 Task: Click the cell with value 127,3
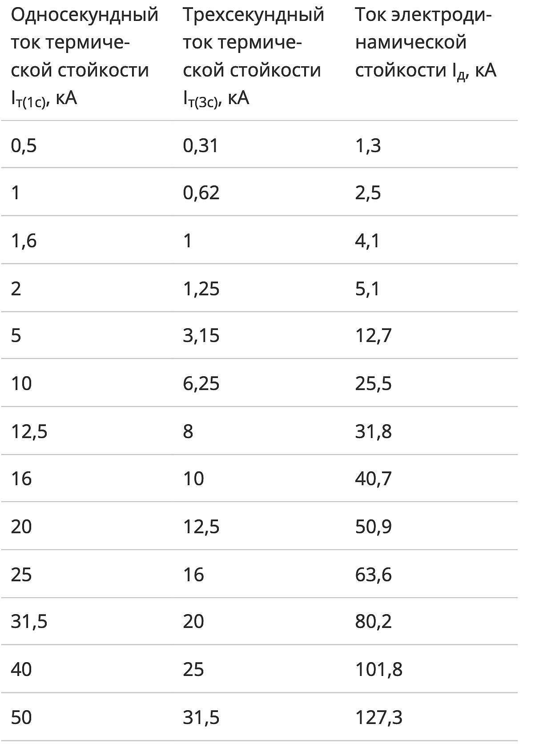[x=379, y=717]
